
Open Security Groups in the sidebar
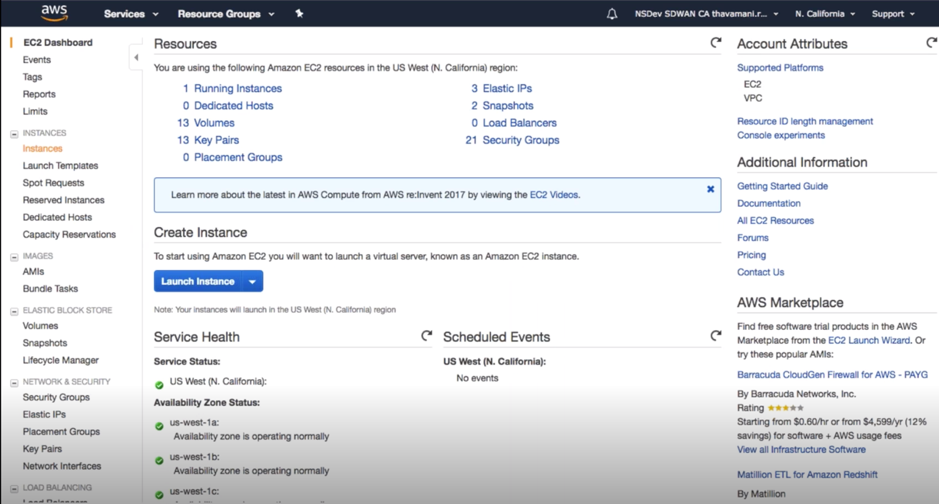(56, 397)
